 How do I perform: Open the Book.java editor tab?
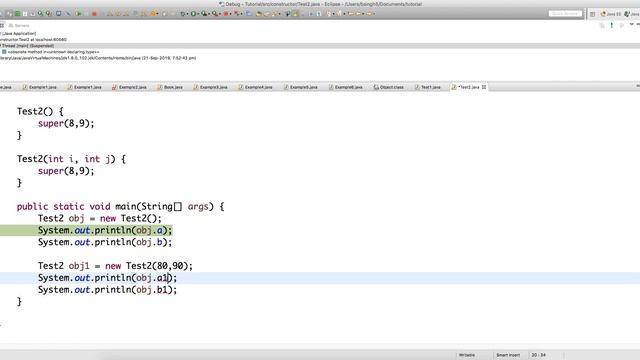coord(170,87)
